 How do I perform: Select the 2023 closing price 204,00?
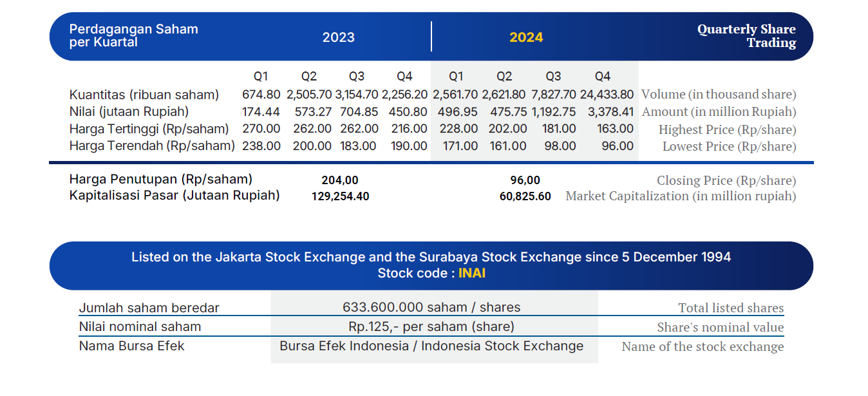(x=340, y=180)
